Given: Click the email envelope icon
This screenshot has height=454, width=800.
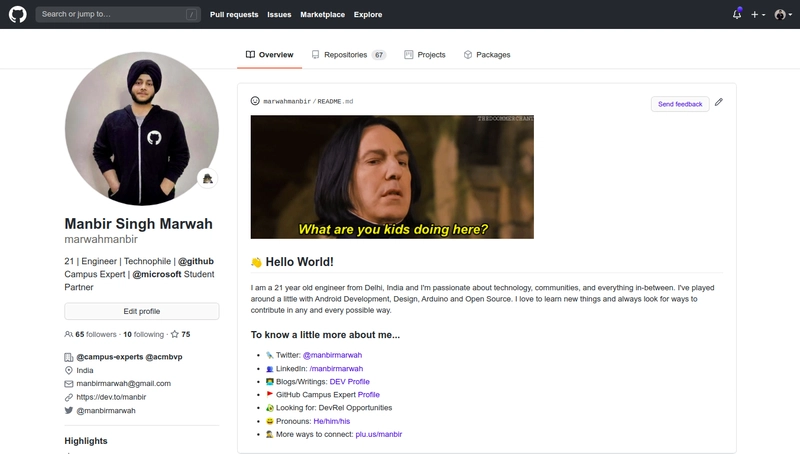Looking at the screenshot, I should pos(68,384).
